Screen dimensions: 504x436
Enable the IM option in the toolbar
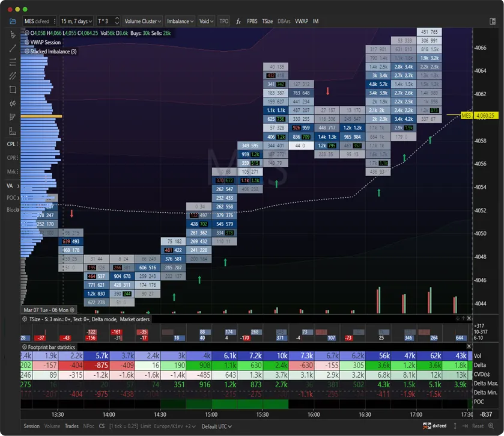coord(315,20)
